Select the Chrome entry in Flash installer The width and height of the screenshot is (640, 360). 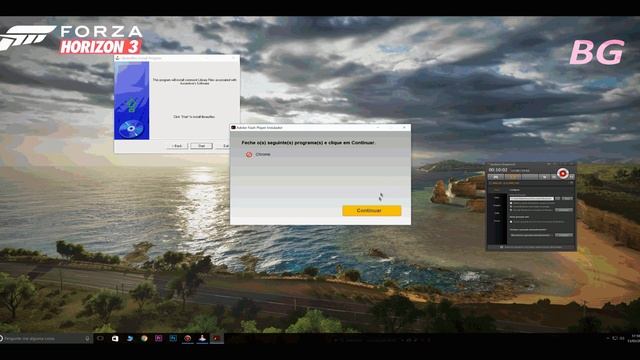(x=258, y=154)
